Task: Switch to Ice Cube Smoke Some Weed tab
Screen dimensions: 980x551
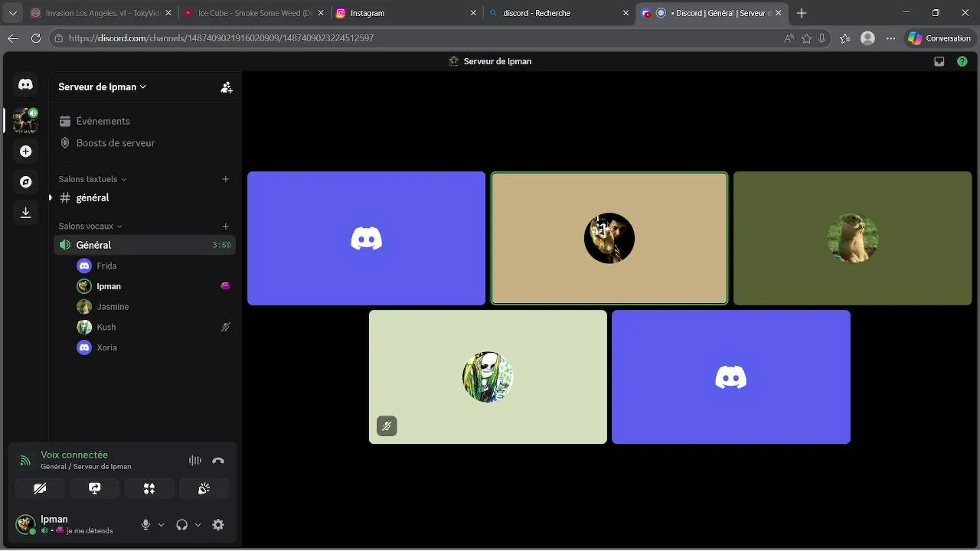Action: (x=253, y=13)
